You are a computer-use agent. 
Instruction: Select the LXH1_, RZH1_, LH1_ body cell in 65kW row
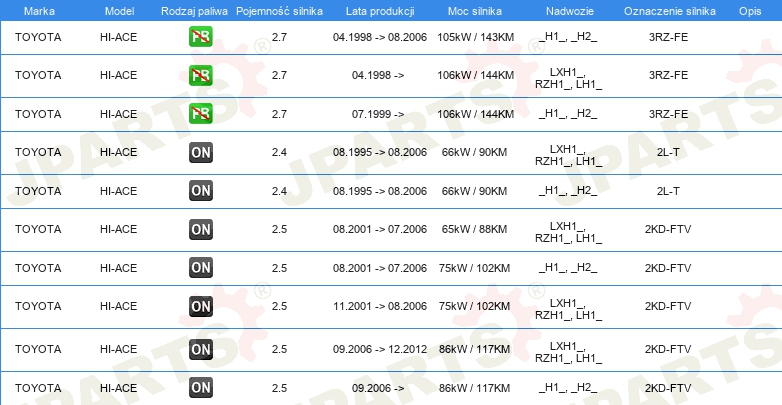point(569,232)
